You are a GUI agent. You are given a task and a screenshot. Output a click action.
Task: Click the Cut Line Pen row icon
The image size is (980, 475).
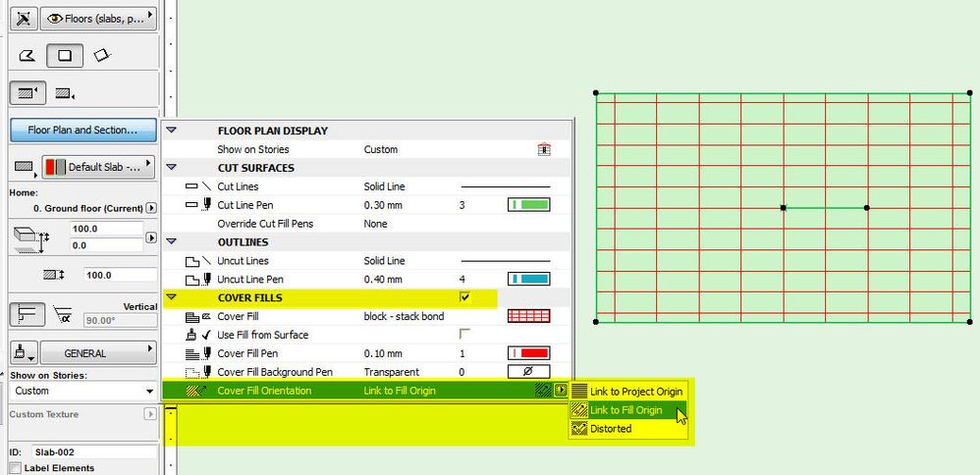pyautogui.click(x=198, y=204)
